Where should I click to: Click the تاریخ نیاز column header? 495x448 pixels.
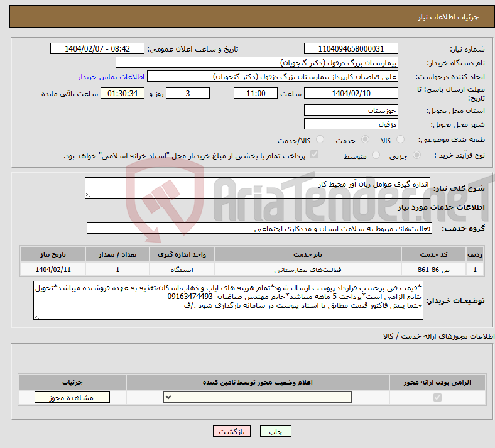coord(53,254)
